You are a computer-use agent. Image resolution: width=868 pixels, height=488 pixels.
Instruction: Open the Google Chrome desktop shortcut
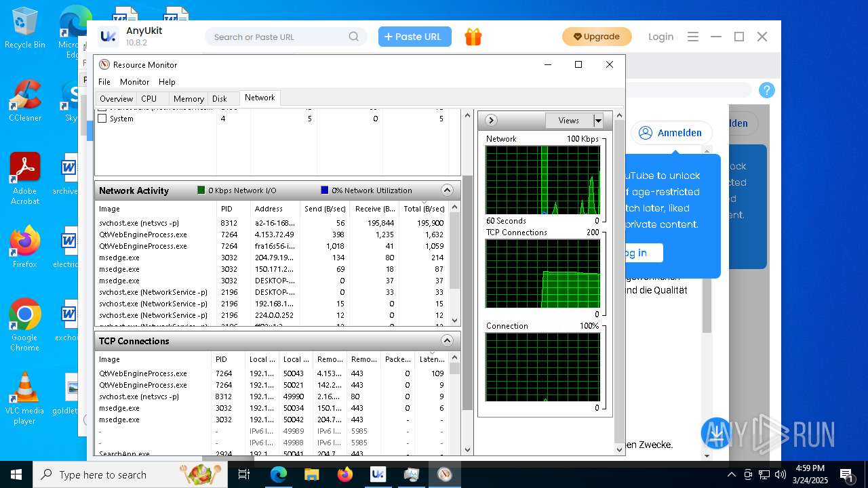(x=24, y=325)
